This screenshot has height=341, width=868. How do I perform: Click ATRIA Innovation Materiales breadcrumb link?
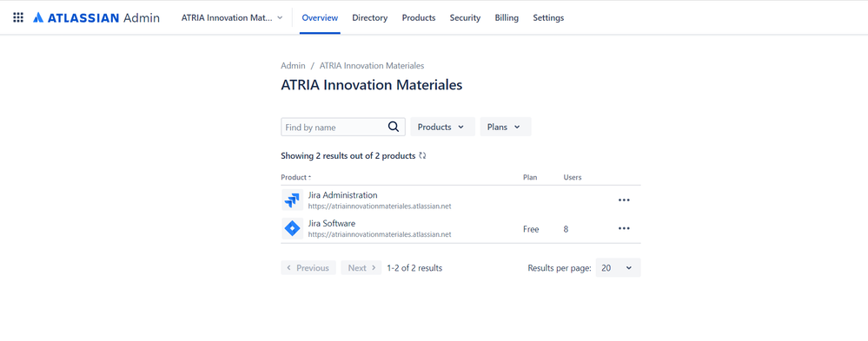coord(372,65)
